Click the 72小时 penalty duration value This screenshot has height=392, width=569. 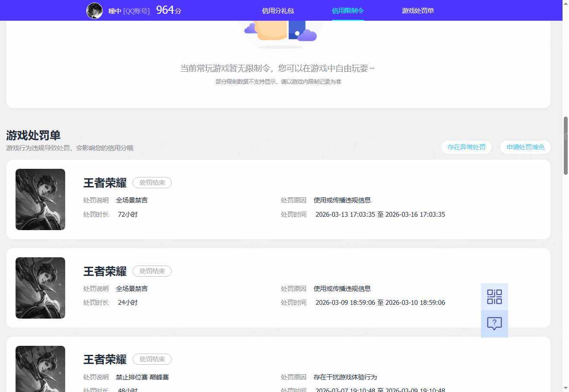point(128,215)
